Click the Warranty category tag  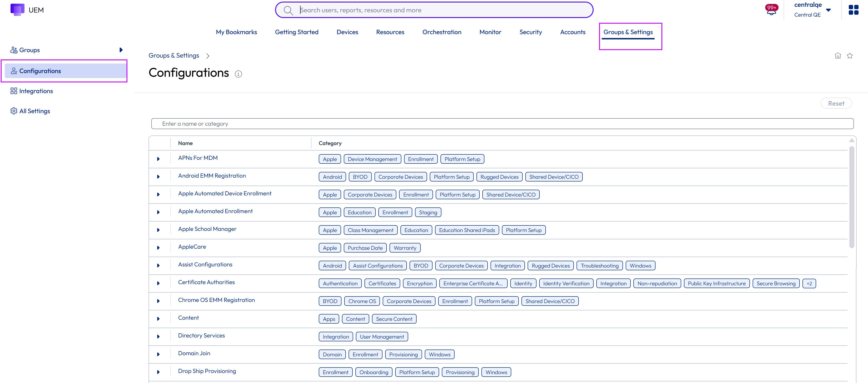[x=405, y=248]
